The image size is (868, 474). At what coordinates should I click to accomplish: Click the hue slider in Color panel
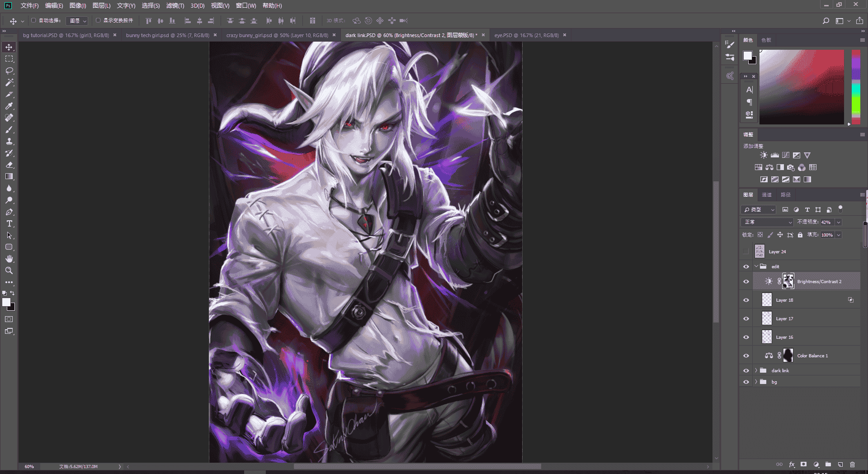click(x=856, y=87)
